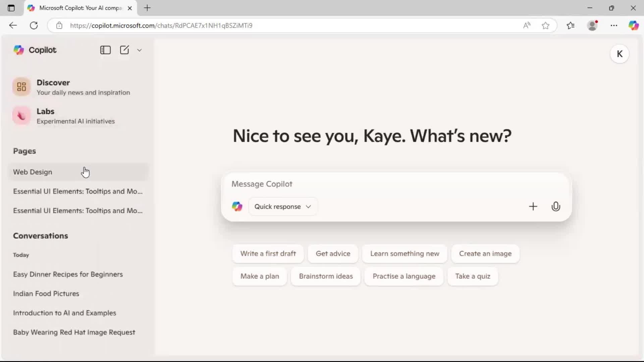This screenshot has width=644, height=362.
Task: Open the Quick response mode selector
Action: click(x=283, y=206)
